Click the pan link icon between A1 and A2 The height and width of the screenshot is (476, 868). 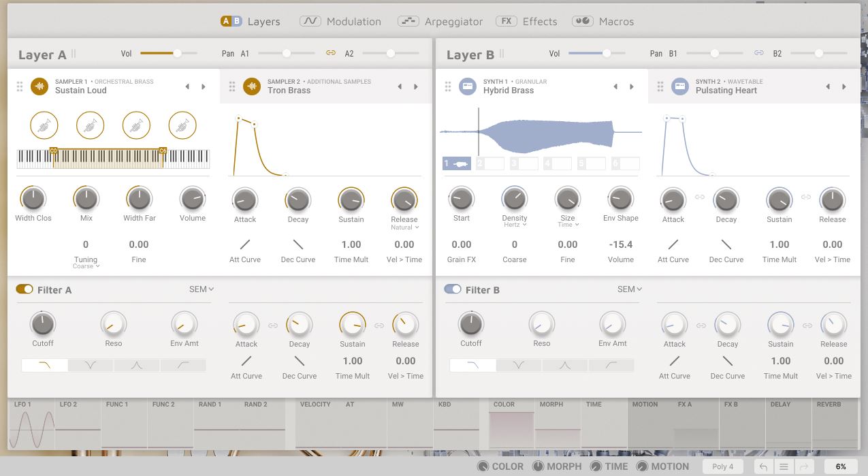(x=331, y=53)
